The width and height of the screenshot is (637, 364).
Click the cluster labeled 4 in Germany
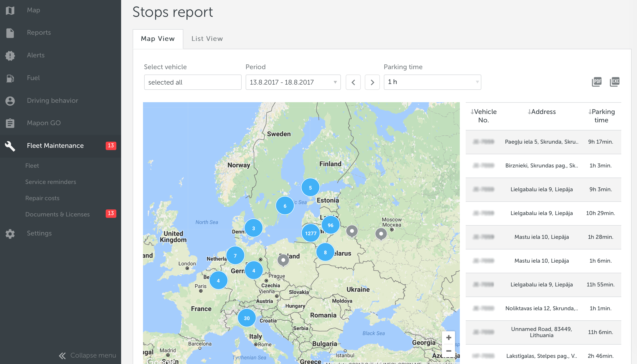254,270
